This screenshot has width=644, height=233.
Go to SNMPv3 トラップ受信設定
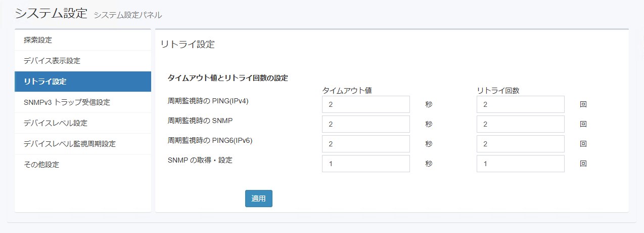click(x=67, y=102)
